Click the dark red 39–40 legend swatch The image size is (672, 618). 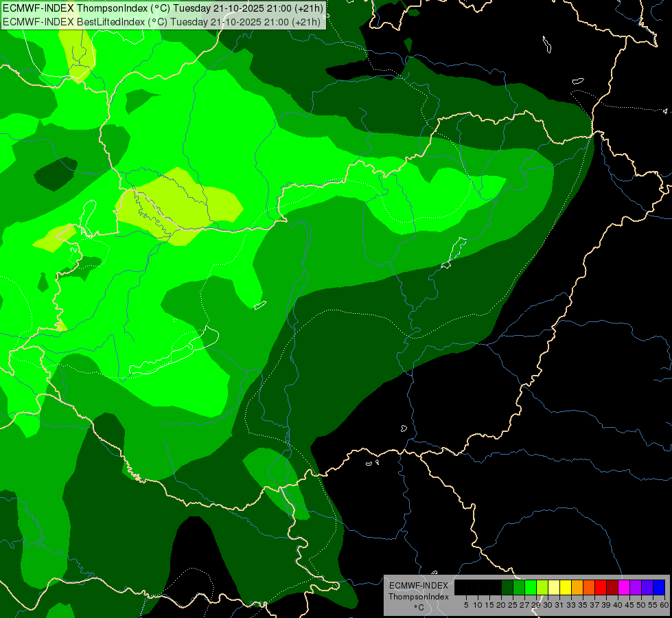[x=612, y=588]
